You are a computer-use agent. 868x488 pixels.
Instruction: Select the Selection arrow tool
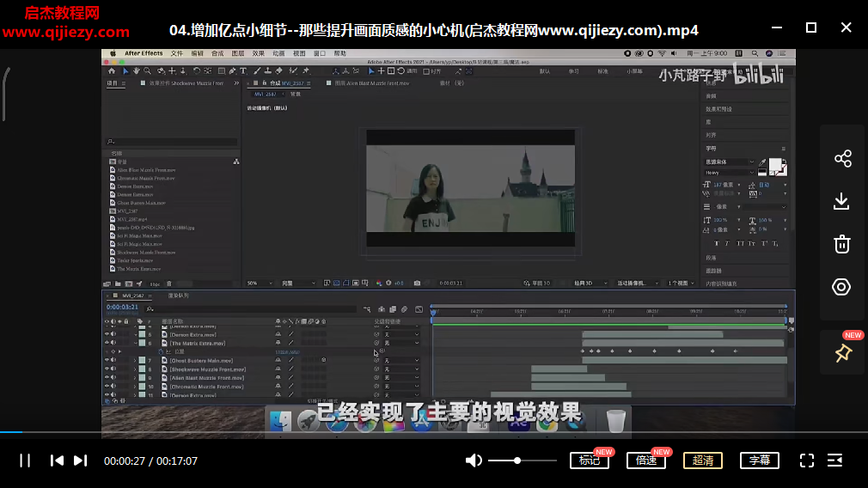125,70
